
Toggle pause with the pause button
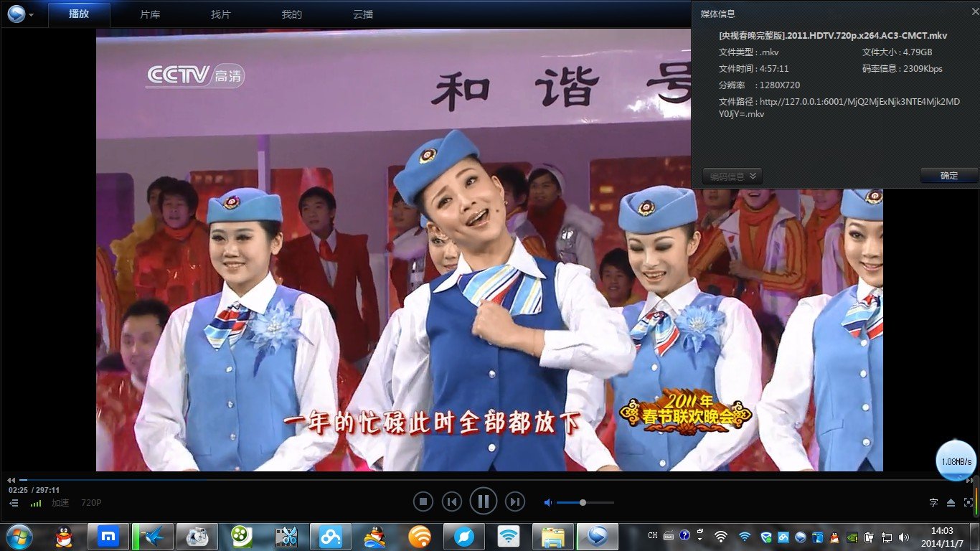483,501
